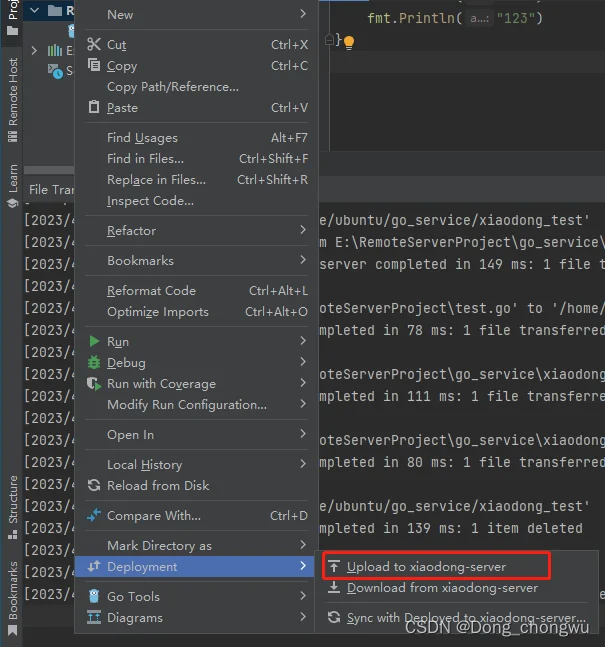
Task: Click the Copy icon in context menu
Action: (x=94, y=66)
